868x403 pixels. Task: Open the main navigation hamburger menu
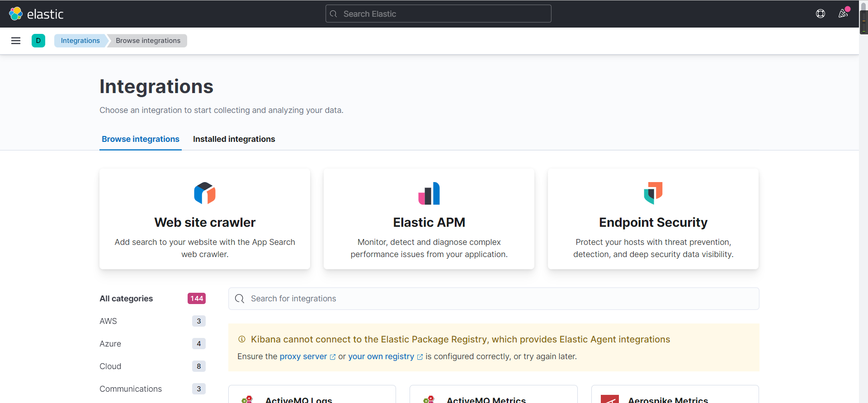coord(16,41)
